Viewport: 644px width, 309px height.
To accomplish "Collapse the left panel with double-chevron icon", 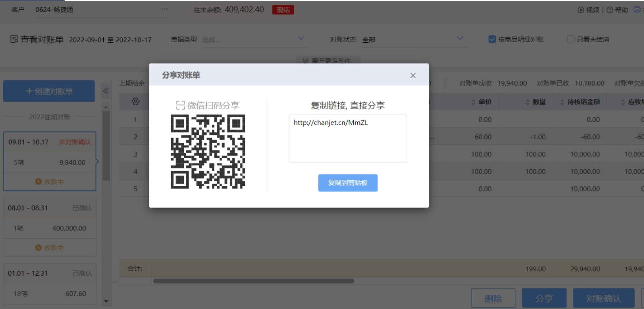I will click(x=106, y=91).
